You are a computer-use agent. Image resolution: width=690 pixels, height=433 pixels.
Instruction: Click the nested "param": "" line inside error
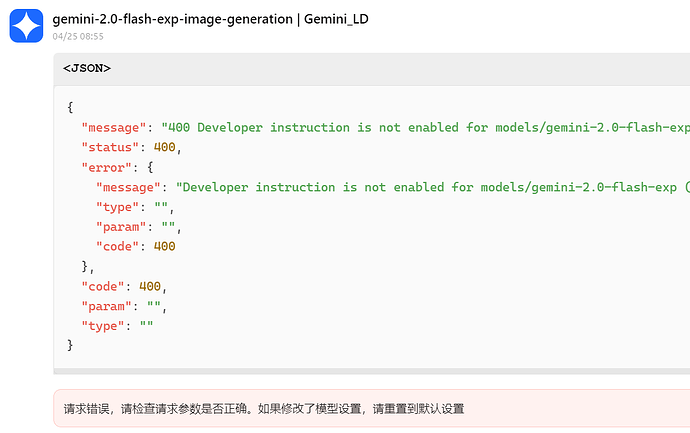pyautogui.click(x=139, y=227)
